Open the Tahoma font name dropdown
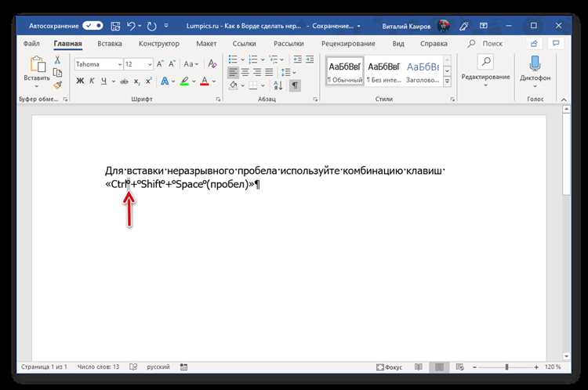 [120, 64]
